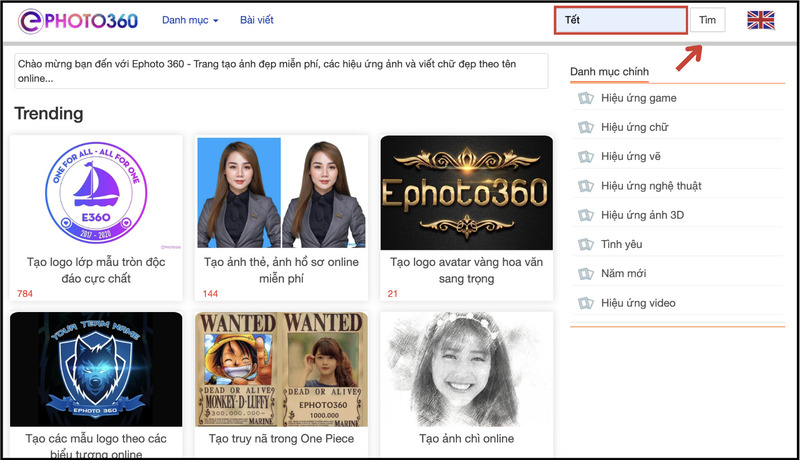Click the icon beside Hiệu ứng ảnh 3D
Image resolution: width=800 pixels, height=460 pixels.
point(586,215)
